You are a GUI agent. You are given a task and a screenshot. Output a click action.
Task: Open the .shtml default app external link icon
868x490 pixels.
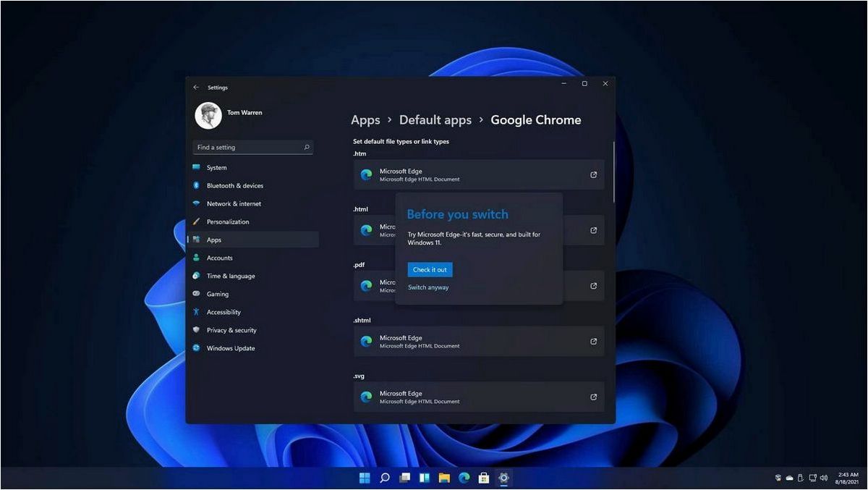pos(594,341)
